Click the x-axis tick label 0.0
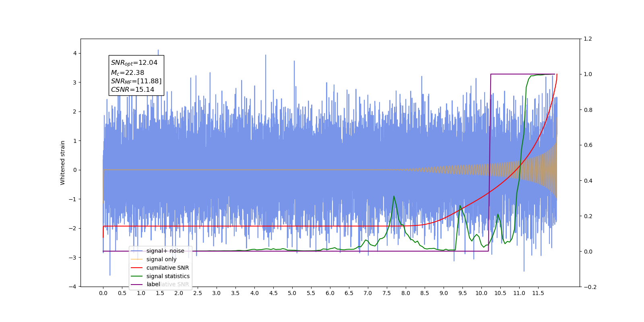Screen dimensions: 644x322 [103, 293]
